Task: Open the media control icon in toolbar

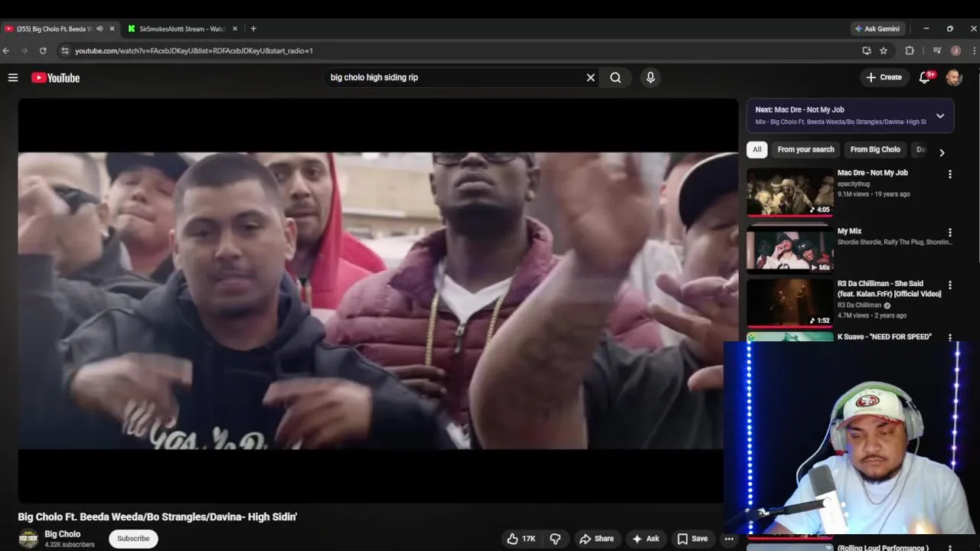Action: coord(937,51)
